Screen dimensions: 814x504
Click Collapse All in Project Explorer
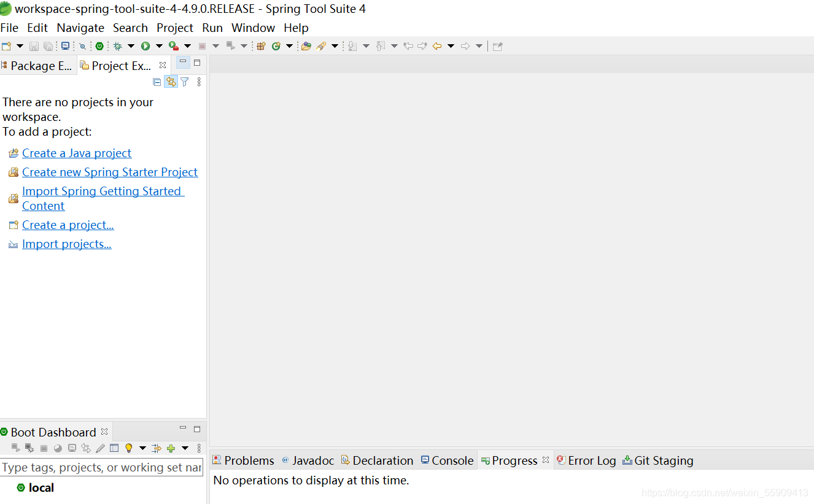(157, 82)
